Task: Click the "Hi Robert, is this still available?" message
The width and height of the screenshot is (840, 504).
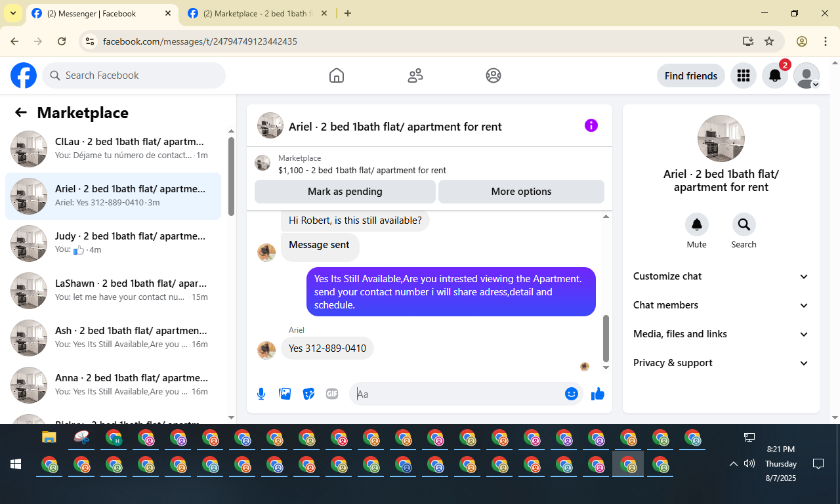Action: 355,220
